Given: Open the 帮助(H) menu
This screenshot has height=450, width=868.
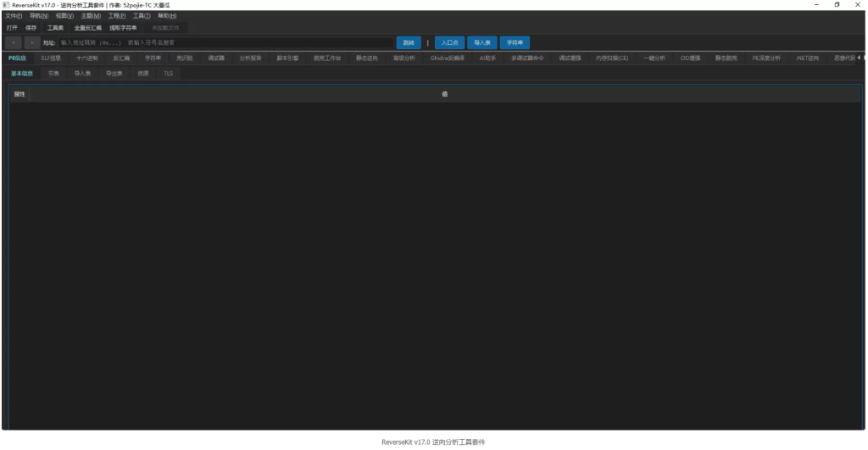Looking at the screenshot, I should [167, 16].
